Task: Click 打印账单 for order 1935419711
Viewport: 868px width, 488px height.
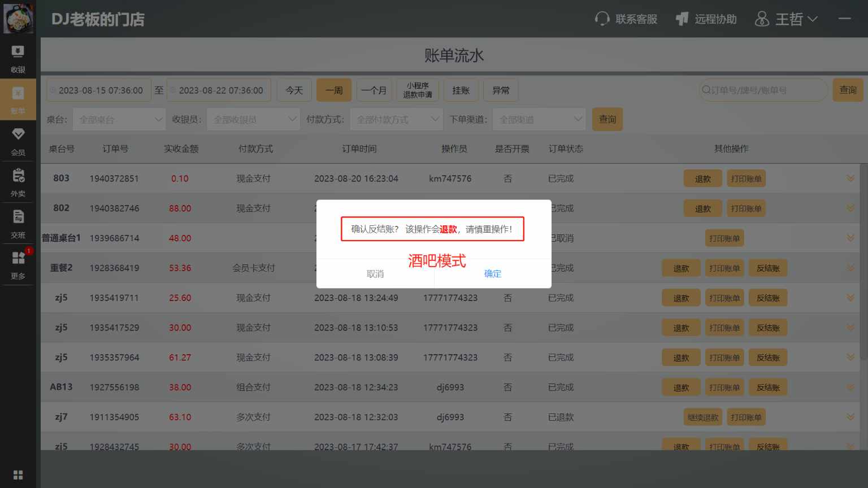Action: point(724,298)
